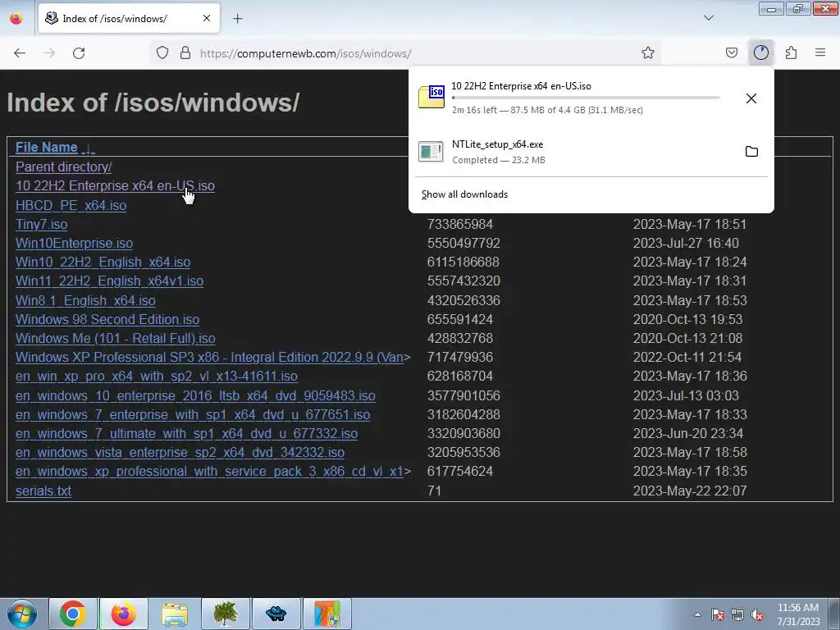The image size is (840, 630).
Task: Show hidden system tray icons
Action: 697,614
